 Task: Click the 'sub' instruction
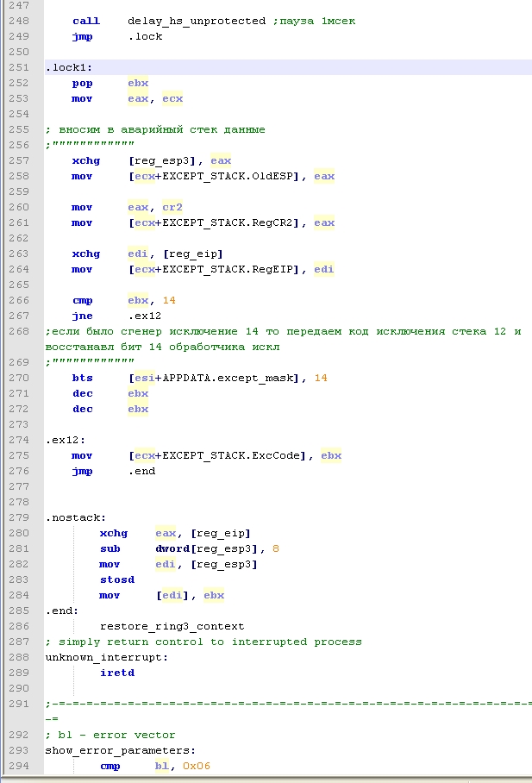click(110, 548)
